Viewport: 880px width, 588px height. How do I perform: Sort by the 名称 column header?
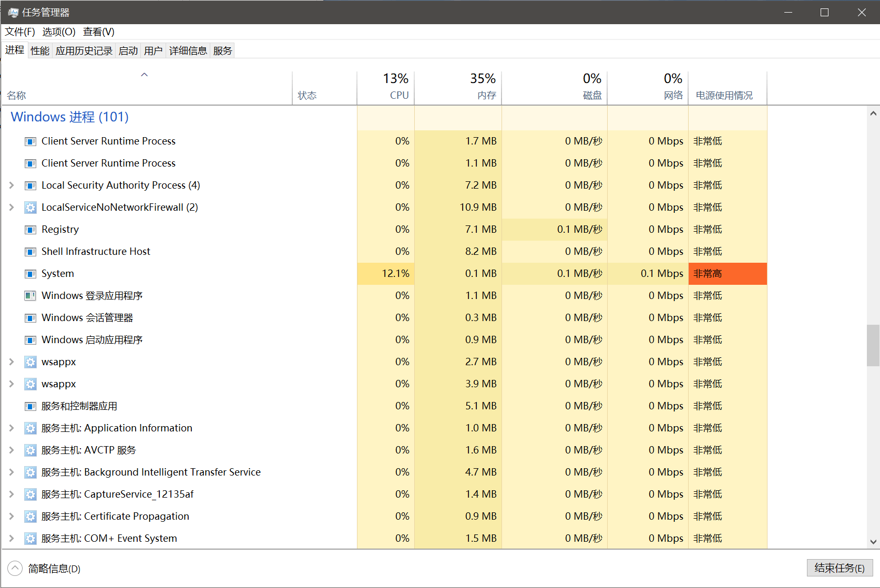(147, 88)
